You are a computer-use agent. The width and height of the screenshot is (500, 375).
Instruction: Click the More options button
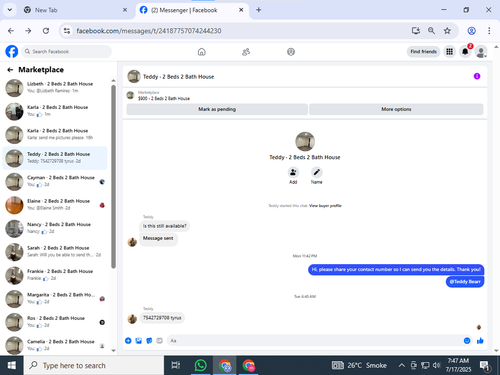coord(396,109)
